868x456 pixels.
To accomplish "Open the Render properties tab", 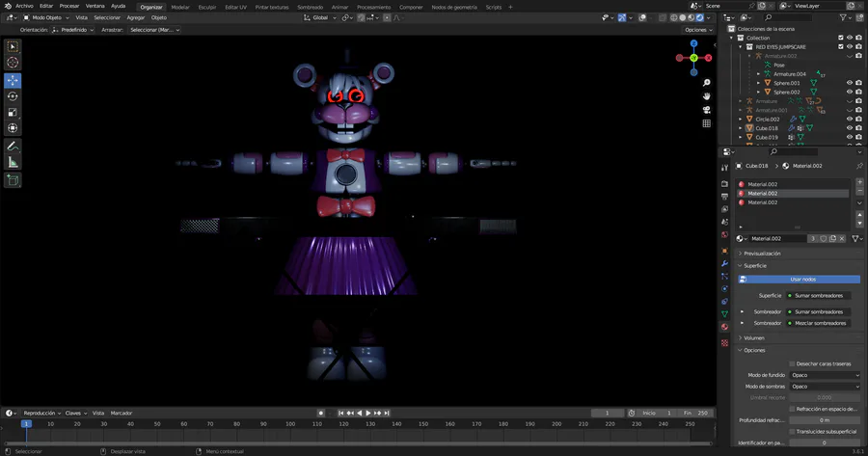I will pos(724,184).
